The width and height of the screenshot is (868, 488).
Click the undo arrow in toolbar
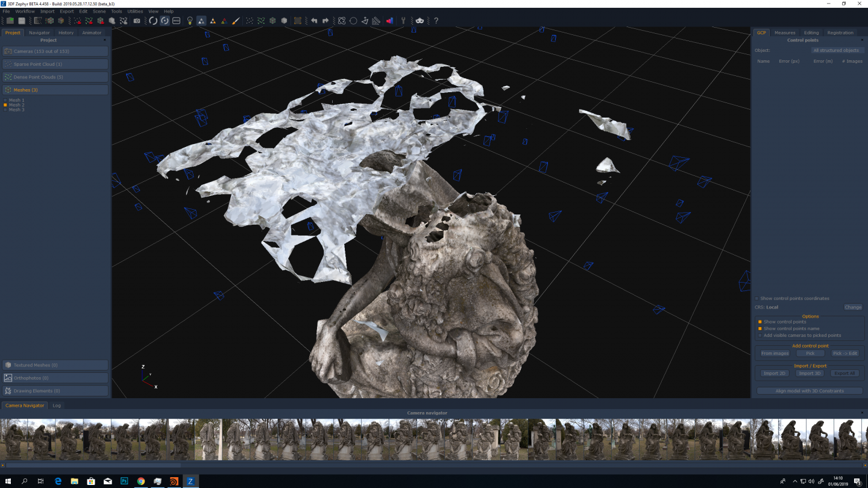[314, 20]
